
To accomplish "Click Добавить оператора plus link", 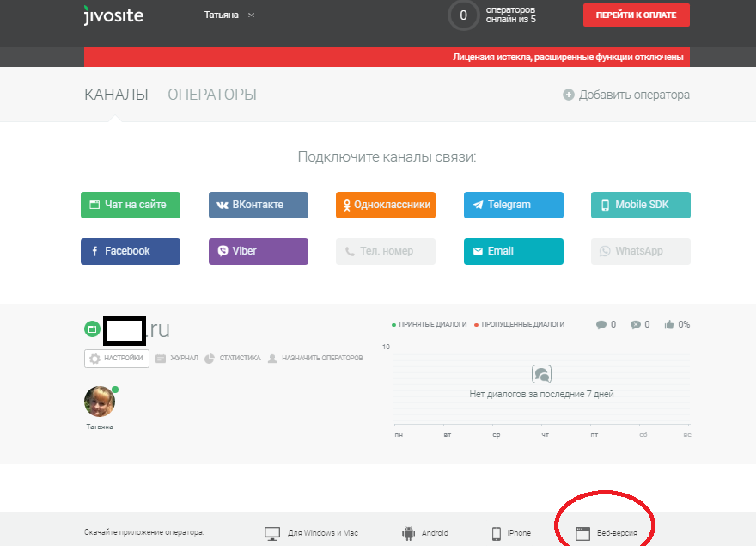I will click(x=626, y=95).
